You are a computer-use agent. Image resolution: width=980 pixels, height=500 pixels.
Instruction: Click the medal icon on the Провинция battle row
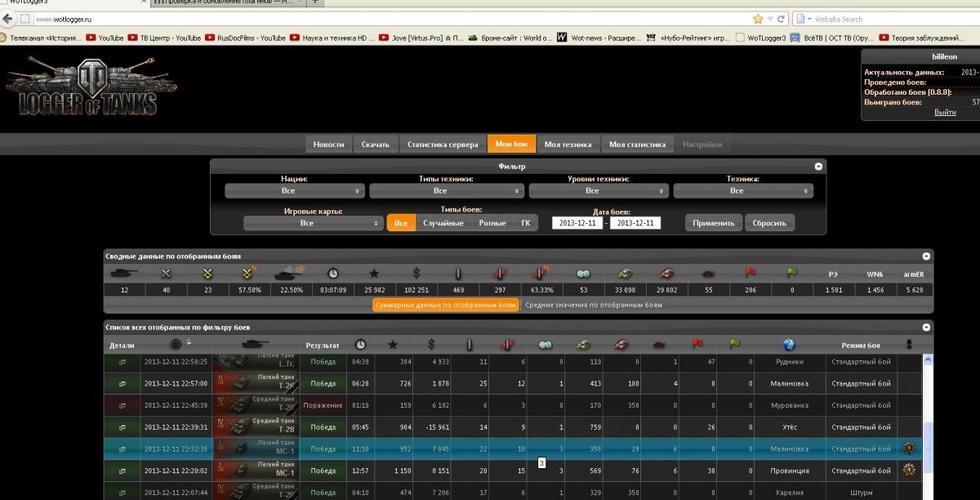click(908, 471)
